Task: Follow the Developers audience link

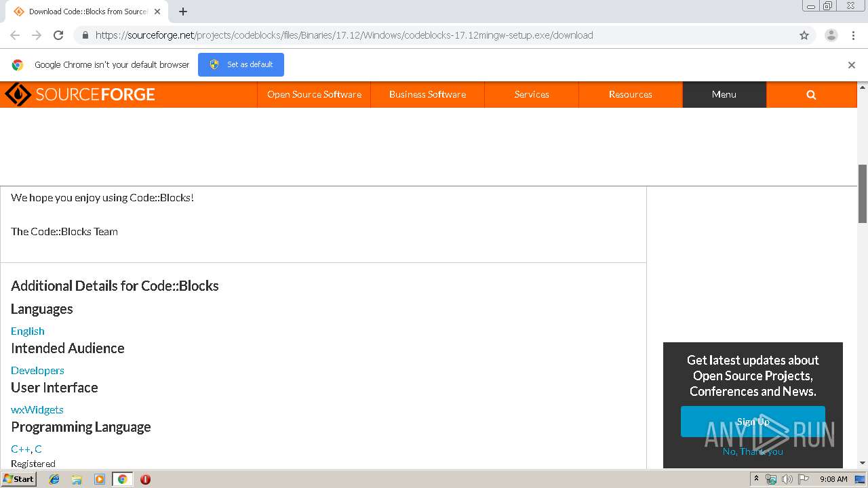Action: coord(37,370)
